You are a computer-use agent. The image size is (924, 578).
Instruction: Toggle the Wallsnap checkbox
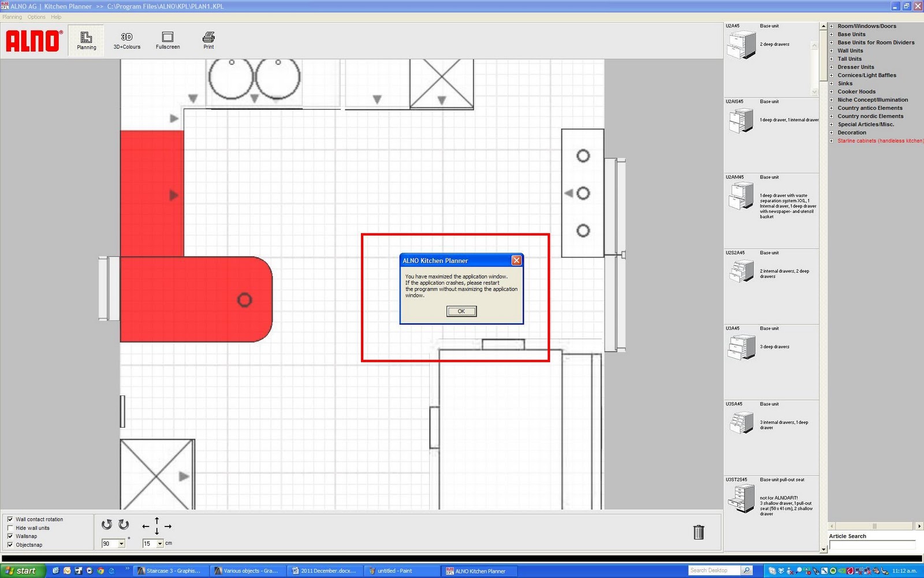coord(10,536)
